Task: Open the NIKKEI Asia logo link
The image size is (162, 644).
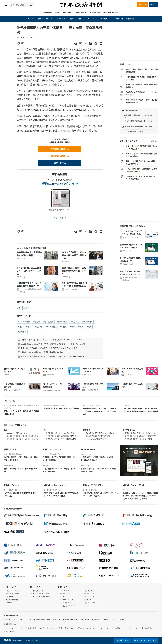Action: click(x=131, y=523)
